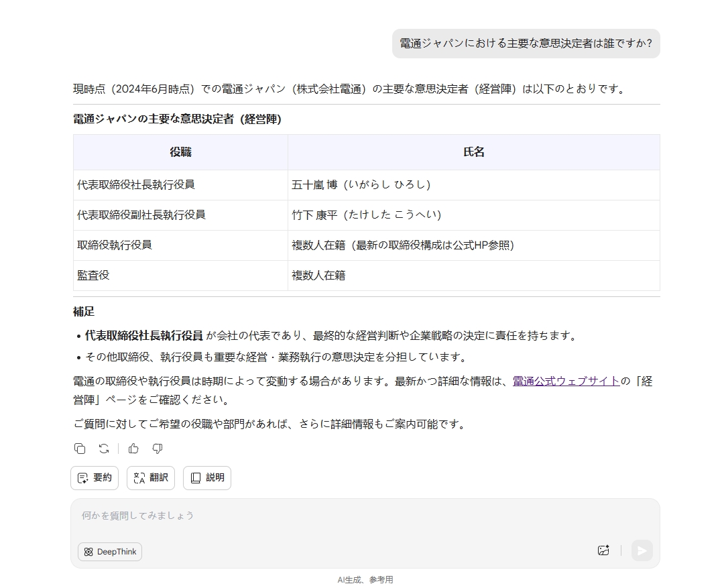Click the 翻訳 translate button
The width and height of the screenshot is (720, 588).
point(151,478)
